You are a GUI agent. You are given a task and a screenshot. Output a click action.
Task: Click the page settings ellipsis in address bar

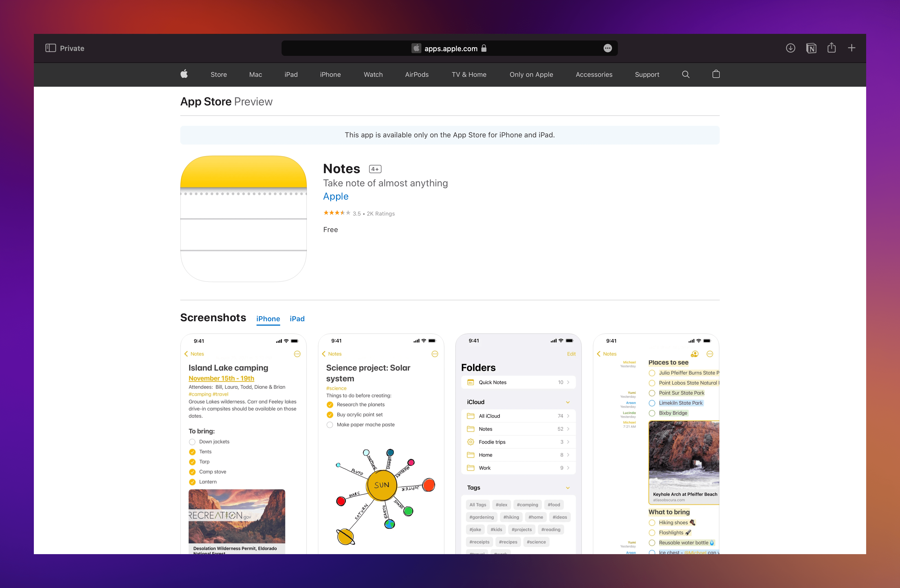pos(607,48)
